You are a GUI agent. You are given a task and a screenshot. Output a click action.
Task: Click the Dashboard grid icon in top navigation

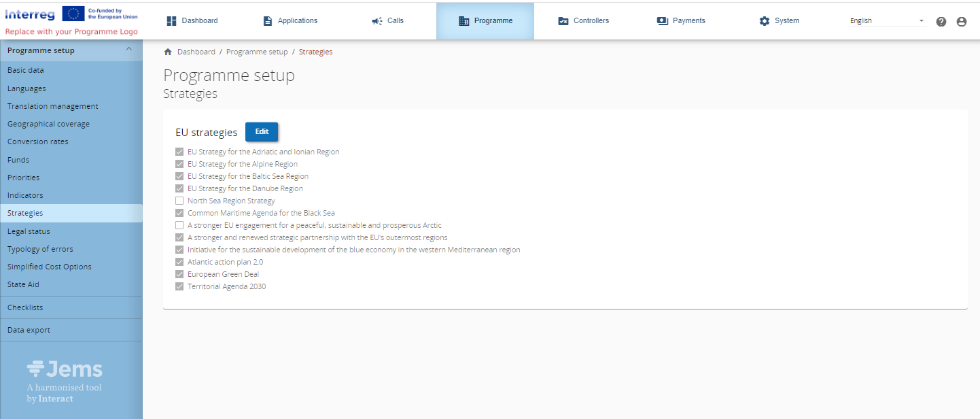[172, 21]
